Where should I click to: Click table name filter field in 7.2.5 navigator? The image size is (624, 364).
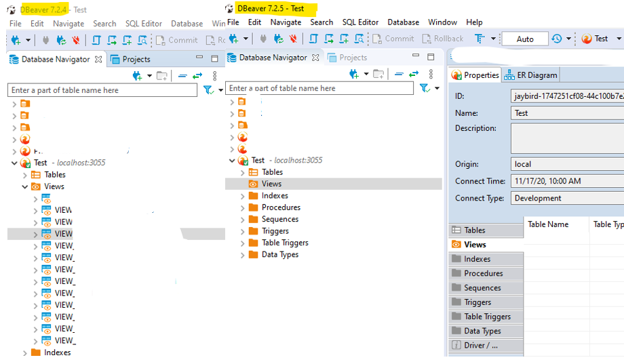pos(319,88)
